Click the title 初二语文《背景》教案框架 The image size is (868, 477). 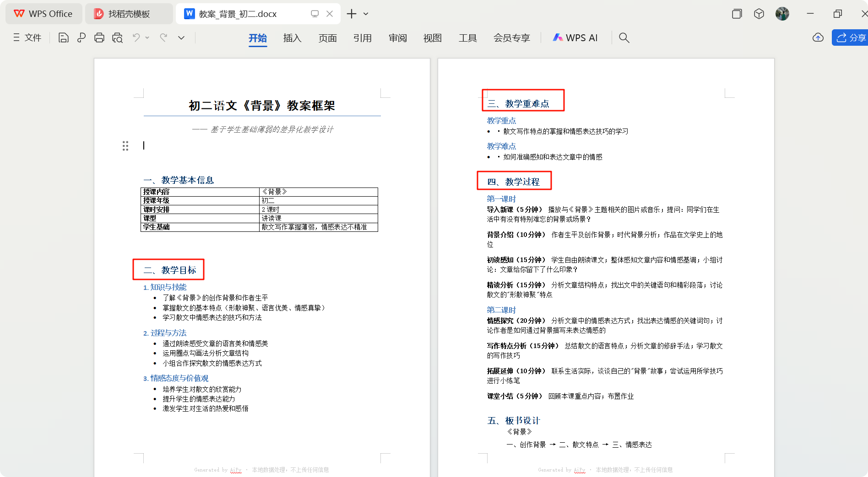point(262,106)
